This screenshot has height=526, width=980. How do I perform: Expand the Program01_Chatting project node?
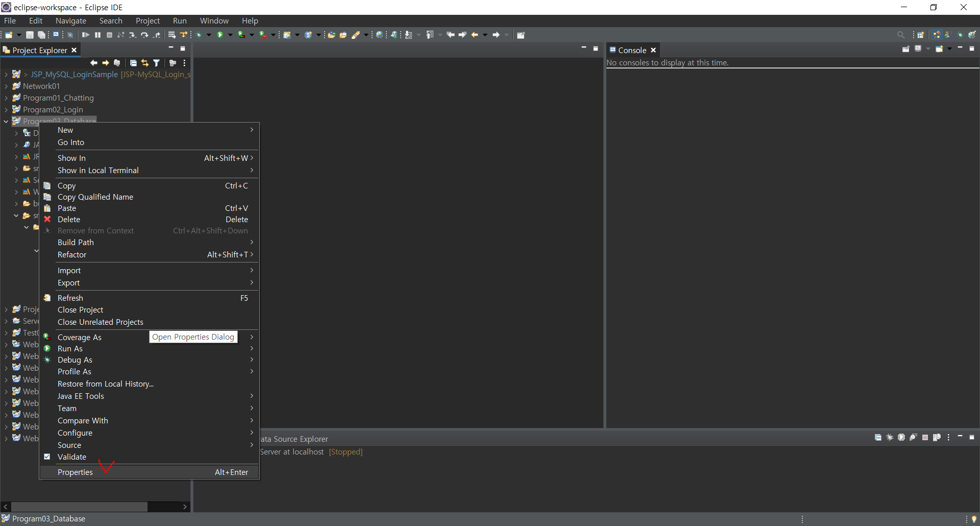[x=6, y=98]
